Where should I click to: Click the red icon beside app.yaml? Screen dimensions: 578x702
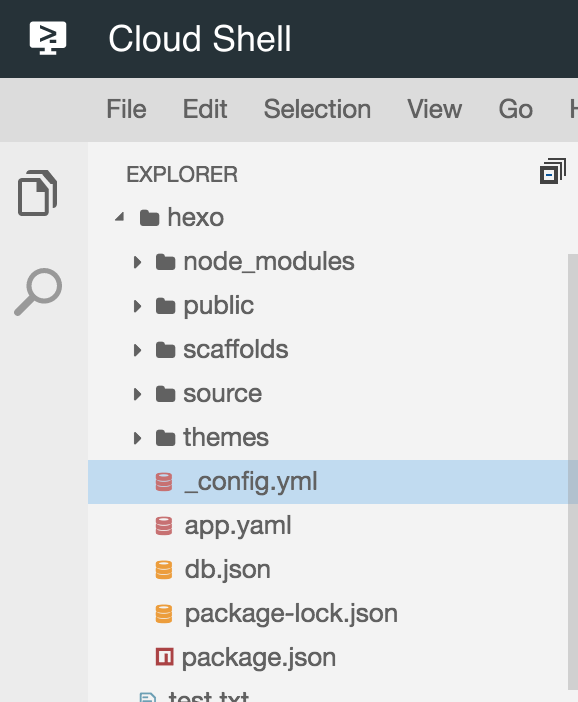[164, 526]
